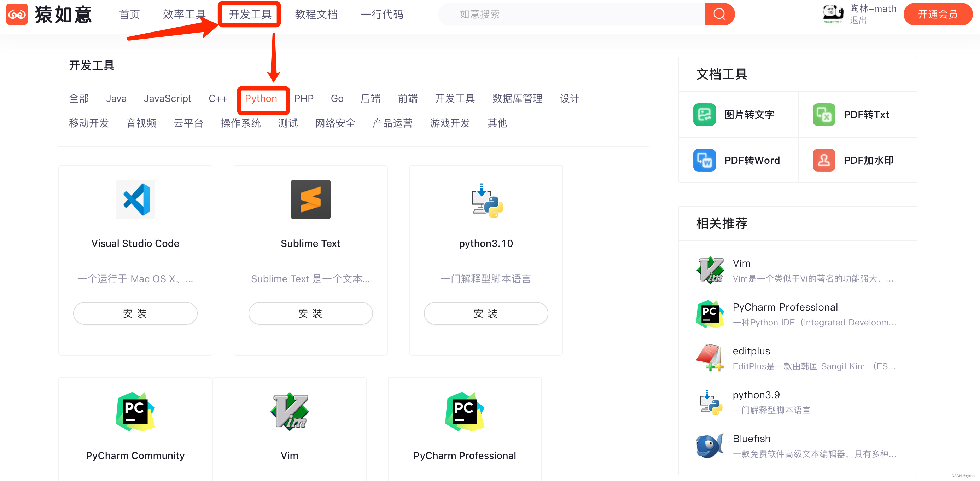Image resolution: width=980 pixels, height=481 pixels.
Task: Open the PDF加水印 tool link
Action: [x=869, y=160]
